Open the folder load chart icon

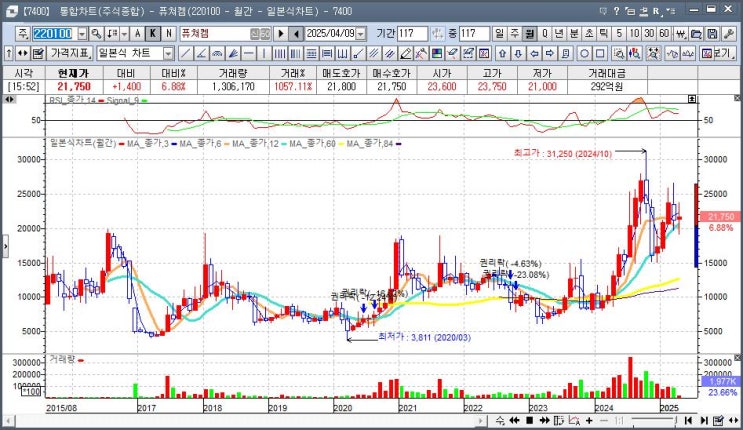click(x=697, y=34)
